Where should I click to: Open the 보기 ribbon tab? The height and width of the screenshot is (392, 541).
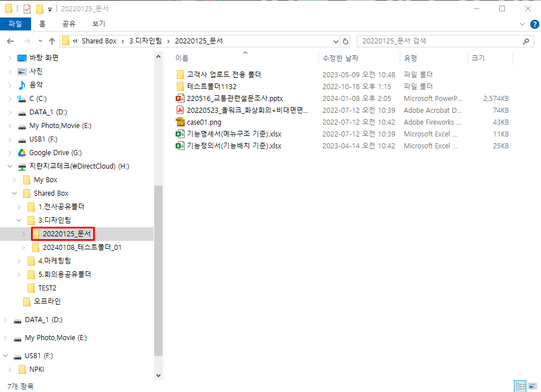[x=99, y=24]
